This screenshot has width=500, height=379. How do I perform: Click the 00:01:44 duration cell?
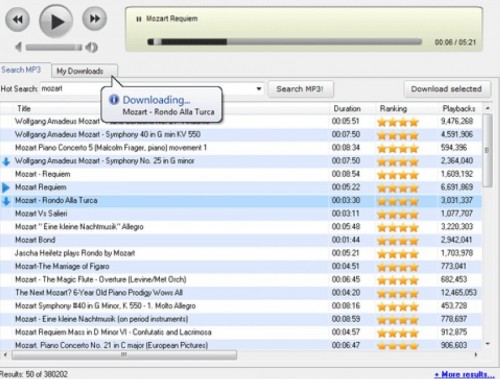[x=346, y=240]
